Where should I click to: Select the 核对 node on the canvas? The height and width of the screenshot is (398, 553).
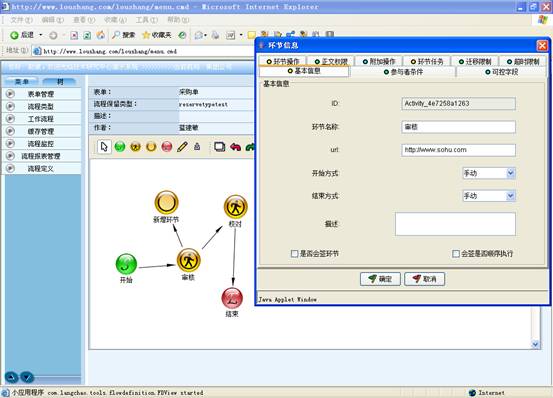[x=236, y=207]
